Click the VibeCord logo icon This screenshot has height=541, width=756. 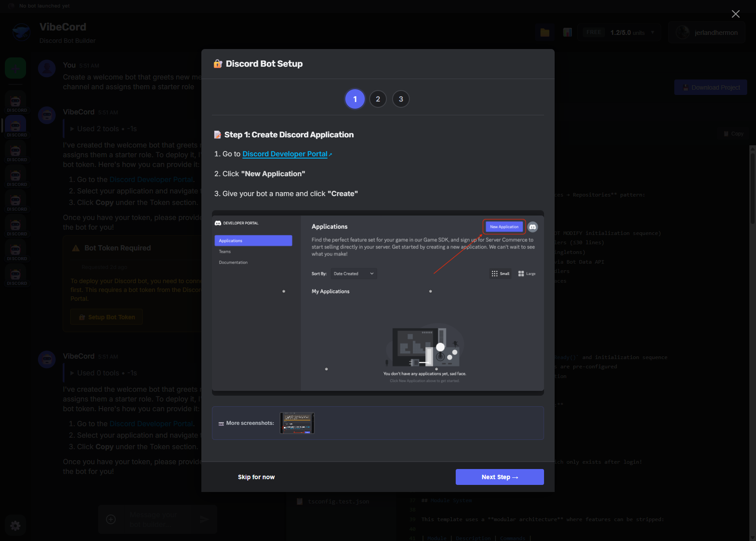21,33
